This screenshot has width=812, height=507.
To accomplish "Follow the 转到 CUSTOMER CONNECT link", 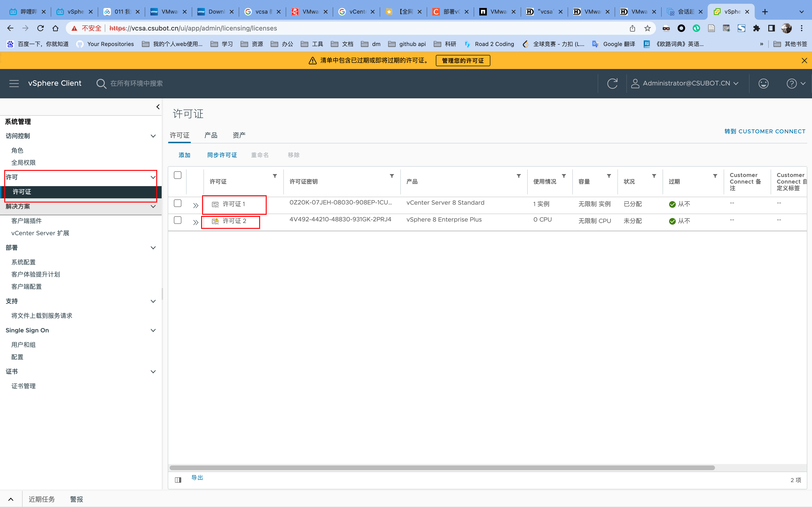I will pyautogui.click(x=765, y=131).
